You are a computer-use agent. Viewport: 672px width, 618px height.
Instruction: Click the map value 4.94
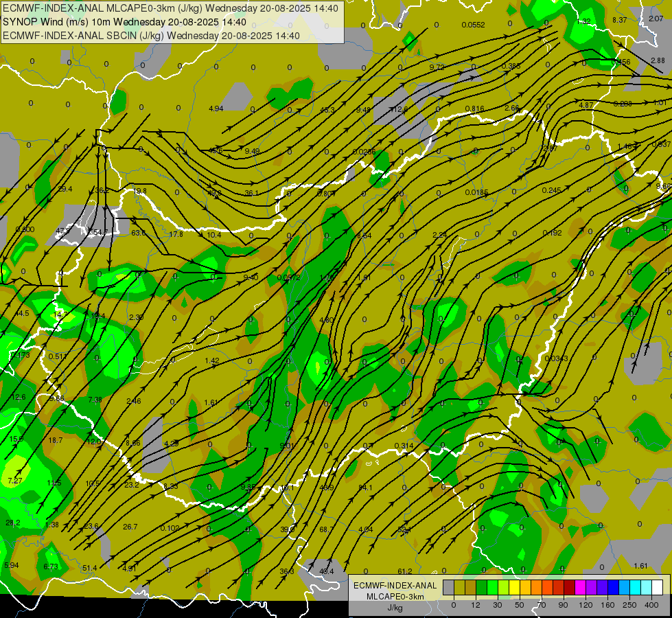pos(216,108)
